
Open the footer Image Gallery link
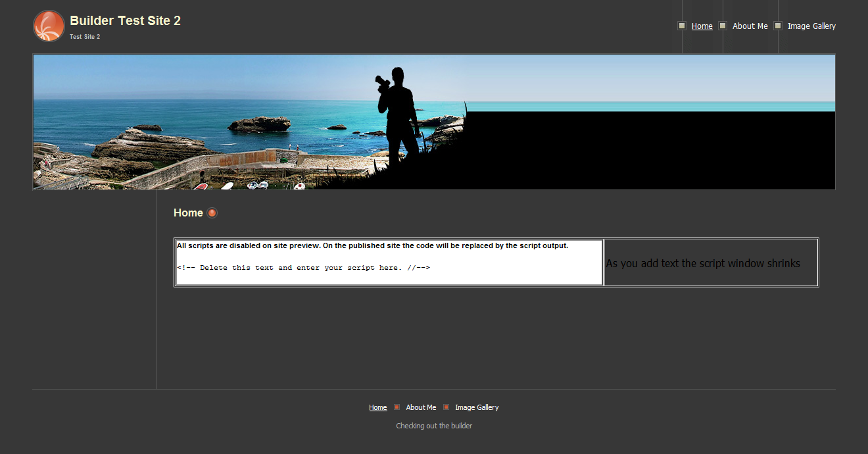(477, 408)
